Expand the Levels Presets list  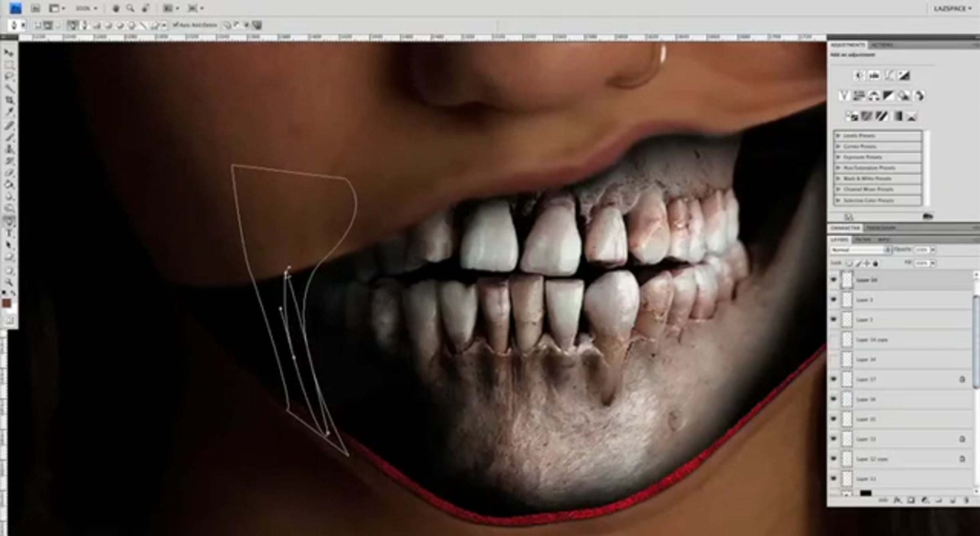838,136
